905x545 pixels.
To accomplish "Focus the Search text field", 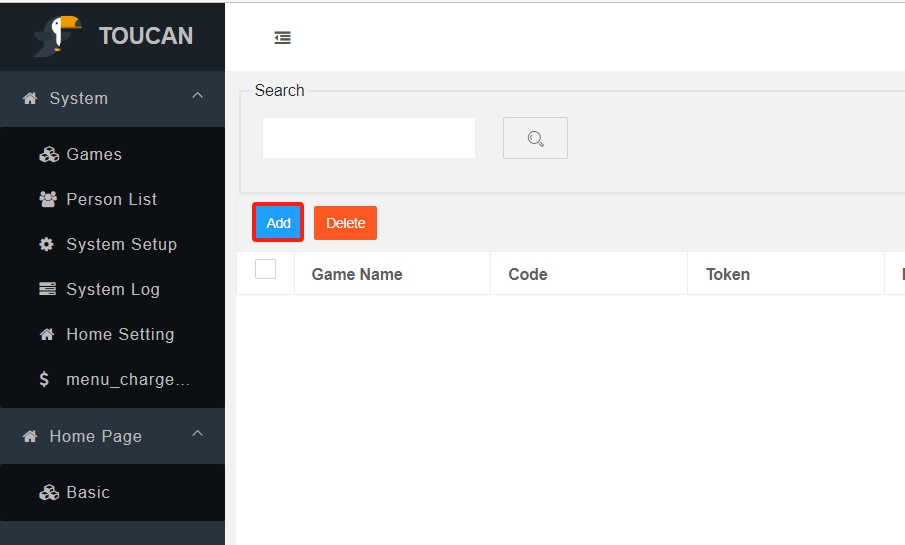I will 369,138.
